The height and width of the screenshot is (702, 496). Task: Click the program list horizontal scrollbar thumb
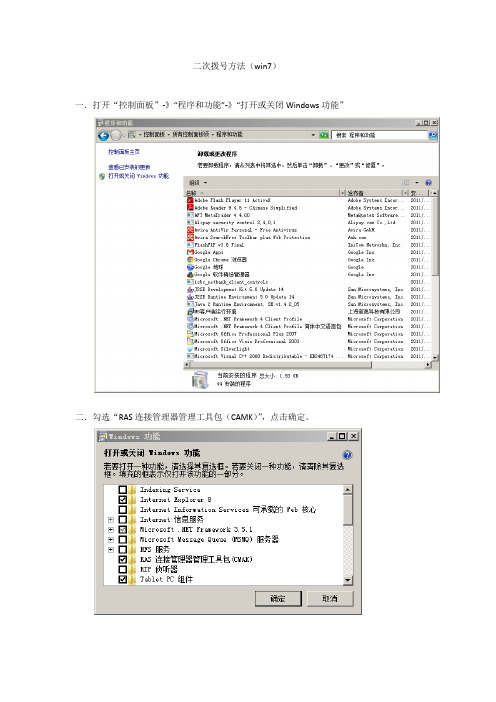pos(281,365)
